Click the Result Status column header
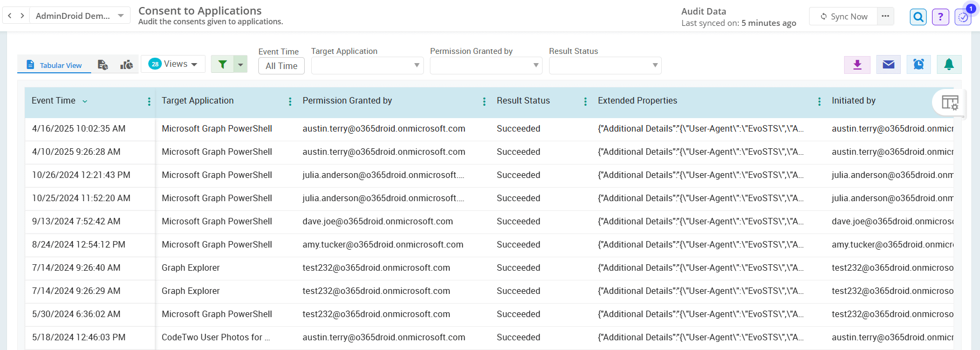This screenshot has height=350, width=980. [523, 100]
